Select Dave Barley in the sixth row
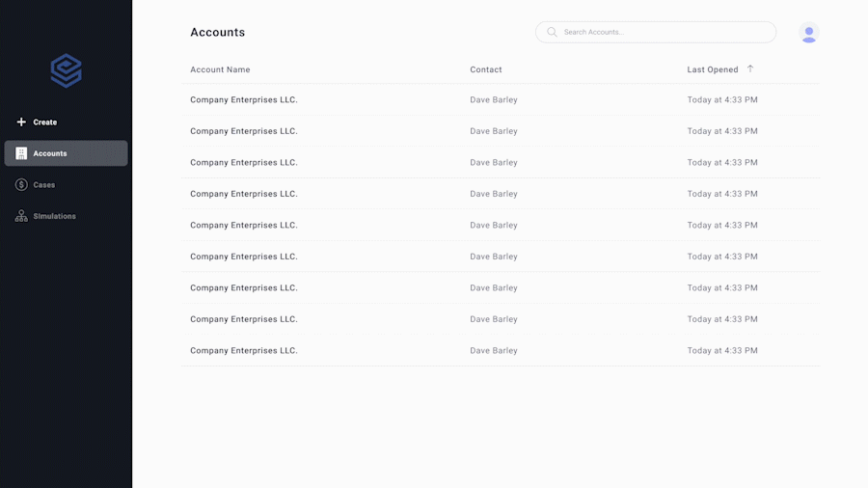Image resolution: width=868 pixels, height=488 pixels. (494, 257)
